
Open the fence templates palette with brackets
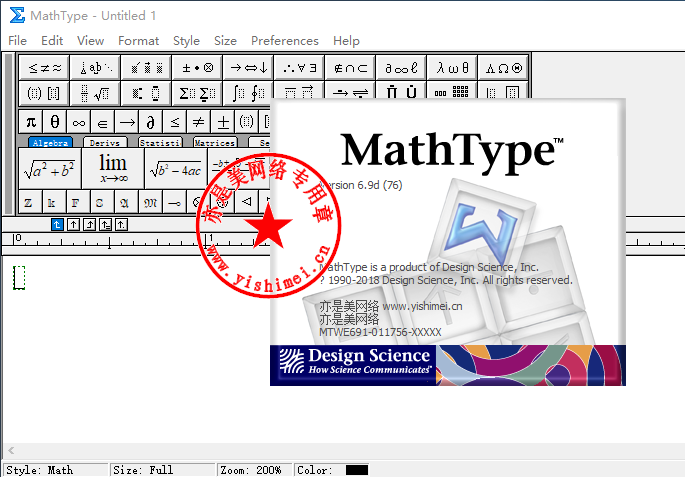pyautogui.click(x=44, y=93)
